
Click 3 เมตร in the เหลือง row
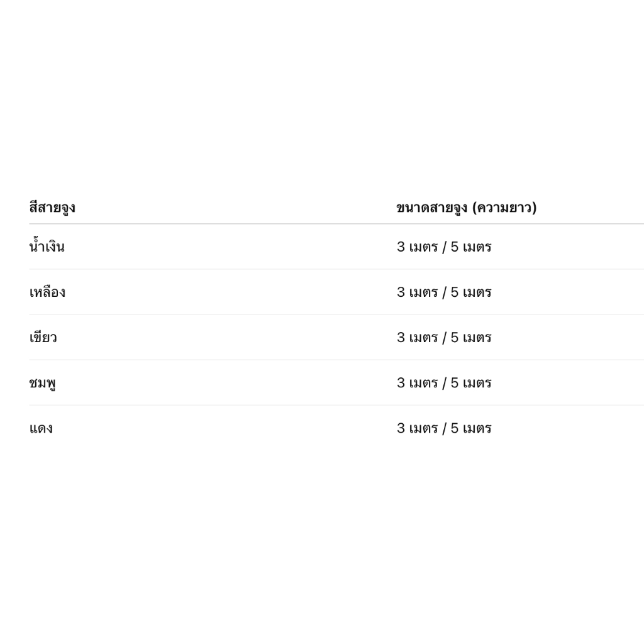point(417,292)
